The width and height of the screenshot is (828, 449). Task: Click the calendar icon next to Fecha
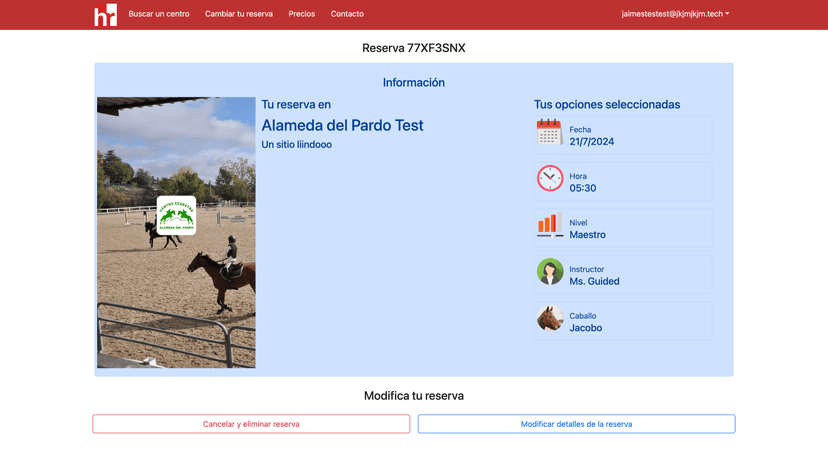[x=549, y=133]
